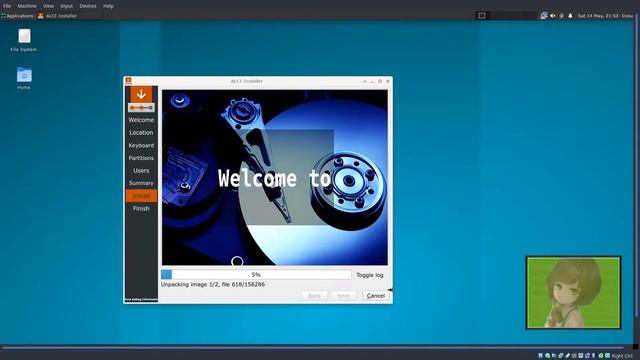640x360 pixels.
Task: Open the Applications menu in panel
Action: 17,16
